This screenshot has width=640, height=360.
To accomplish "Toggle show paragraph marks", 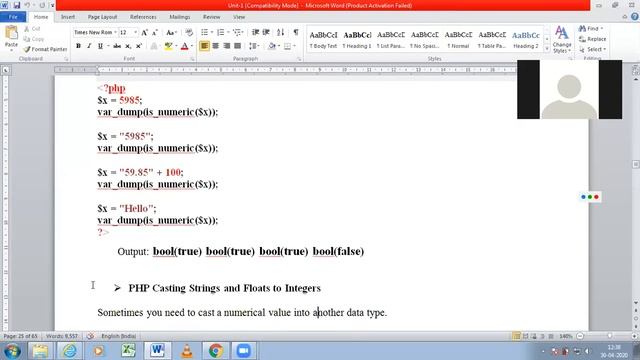I will tap(296, 32).
